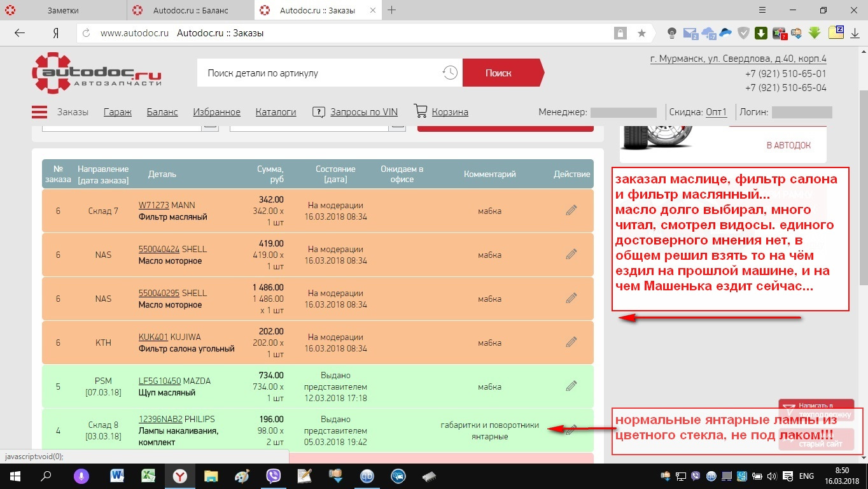
Task: Open Viber from the taskbar
Action: click(274, 476)
